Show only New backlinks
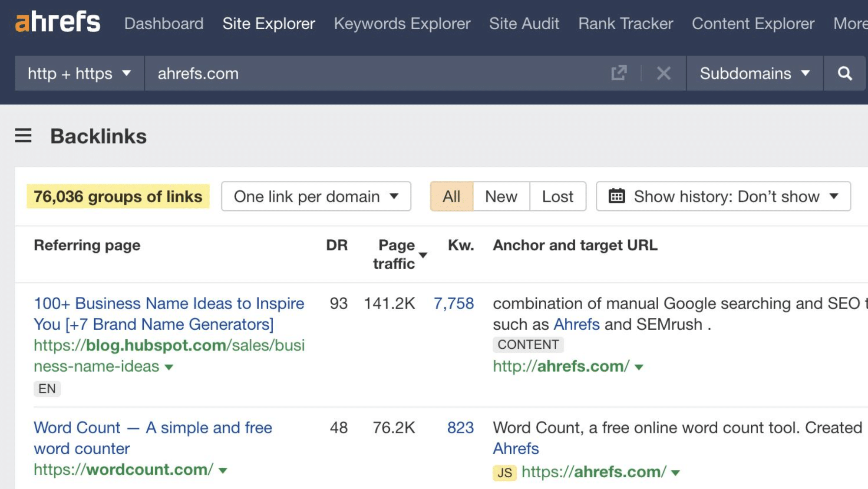Viewport: 868px width, 489px height. 501,196
